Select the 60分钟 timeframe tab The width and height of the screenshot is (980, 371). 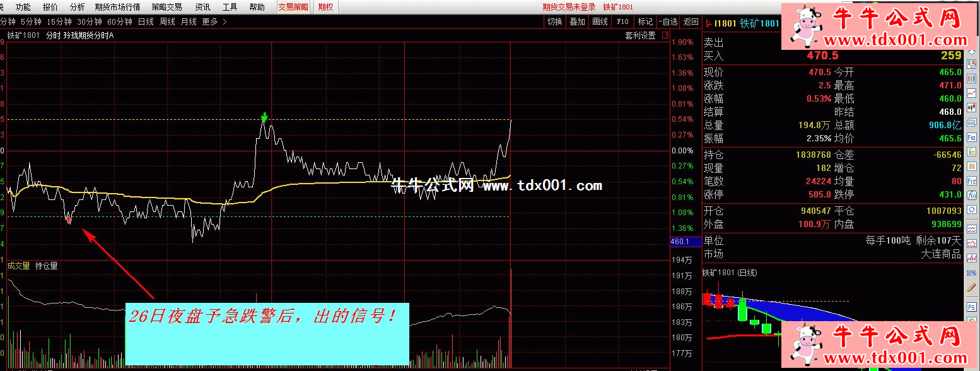point(120,22)
